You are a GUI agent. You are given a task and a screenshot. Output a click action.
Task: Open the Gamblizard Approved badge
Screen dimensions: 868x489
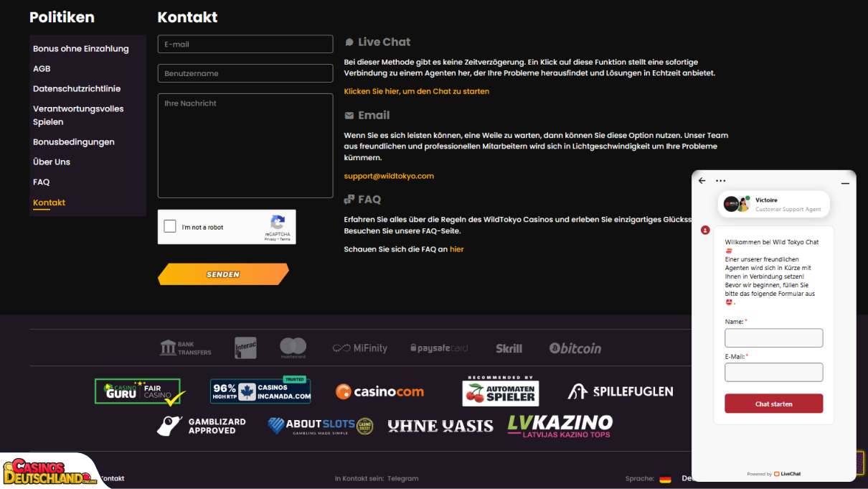click(202, 426)
